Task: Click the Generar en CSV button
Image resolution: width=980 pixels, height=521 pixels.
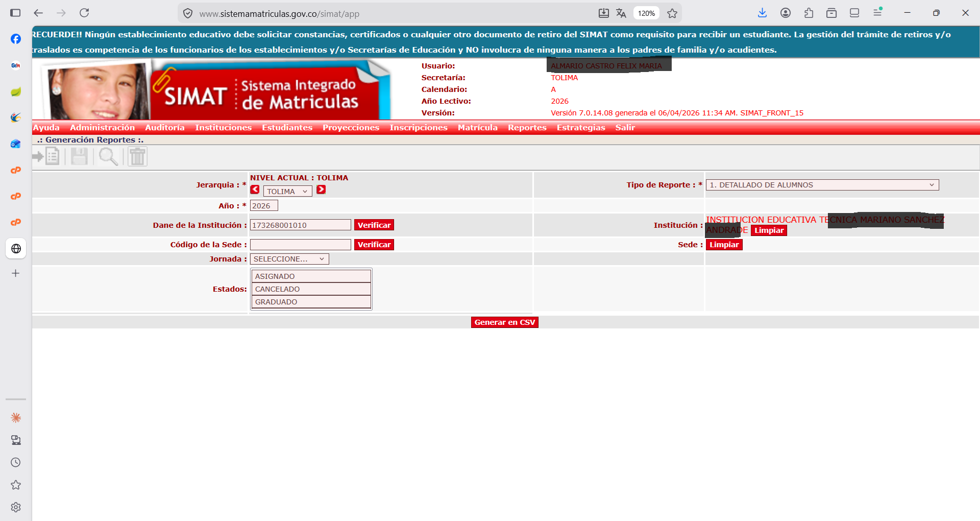Action: [x=505, y=322]
